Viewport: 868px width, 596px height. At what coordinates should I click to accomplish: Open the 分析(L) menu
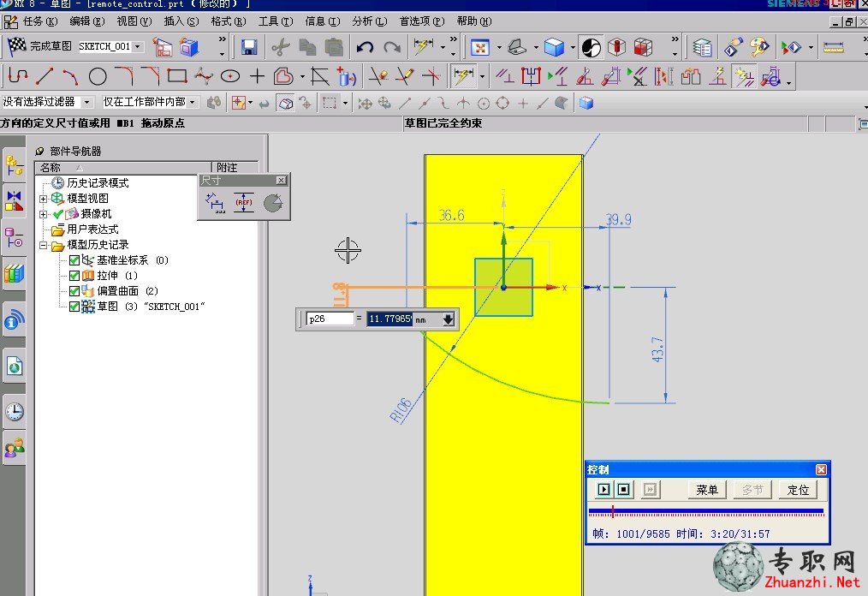tap(370, 21)
